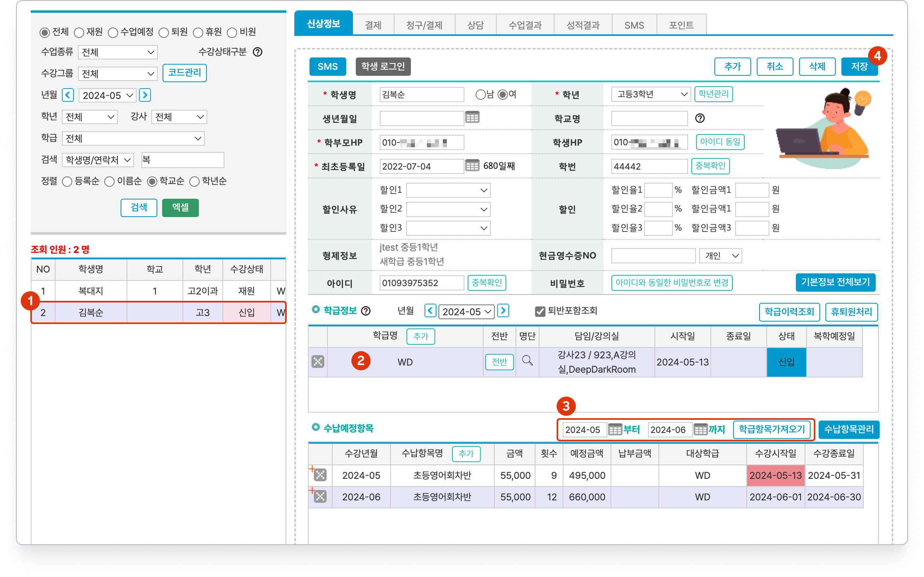Expand 수업종류 dropdown

(x=118, y=52)
